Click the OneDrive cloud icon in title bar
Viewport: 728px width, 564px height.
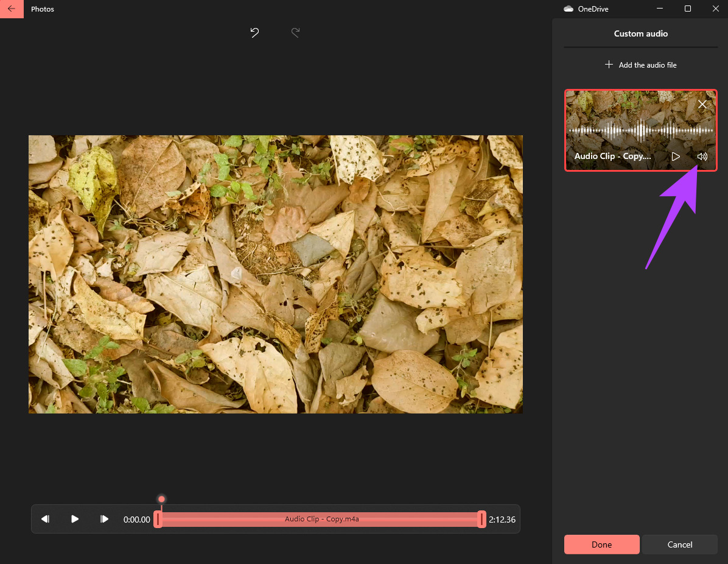(x=569, y=9)
